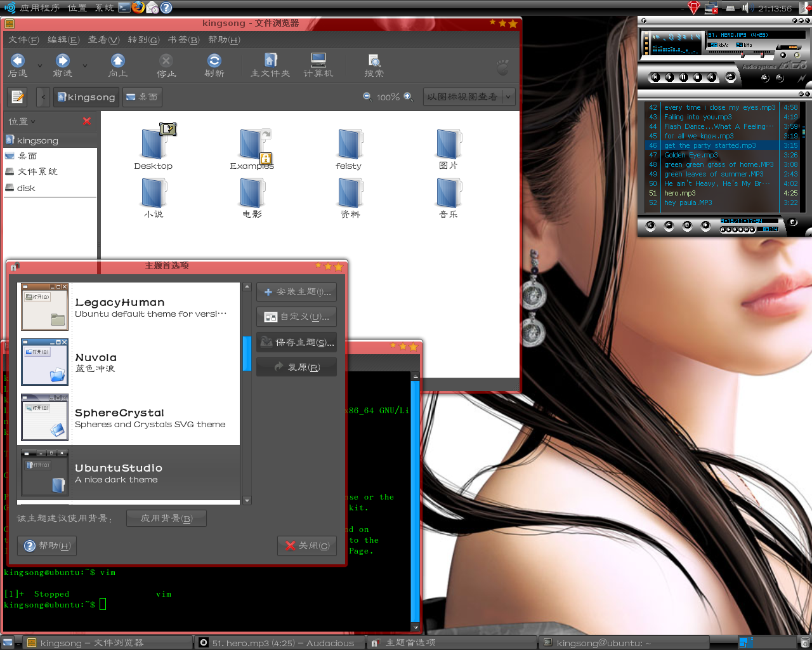Skip to next track in Audacious main window

pos(711,77)
